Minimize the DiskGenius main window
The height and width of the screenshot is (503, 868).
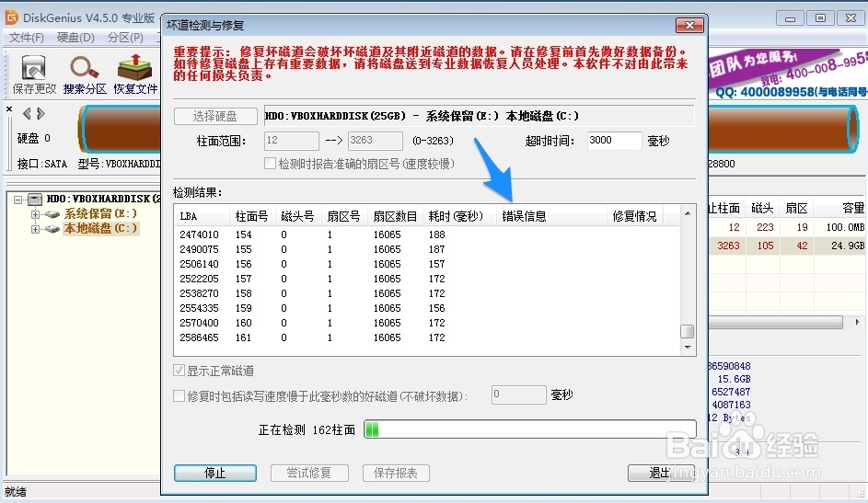click(790, 18)
